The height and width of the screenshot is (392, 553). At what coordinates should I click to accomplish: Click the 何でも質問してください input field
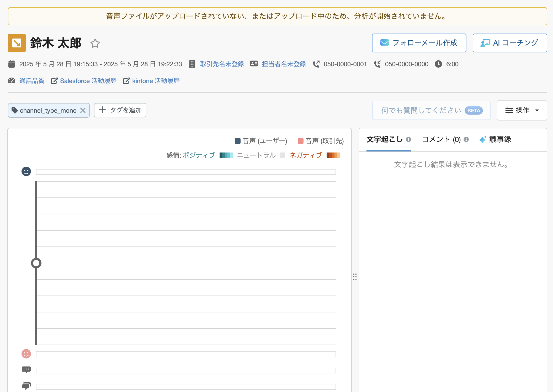click(x=421, y=110)
